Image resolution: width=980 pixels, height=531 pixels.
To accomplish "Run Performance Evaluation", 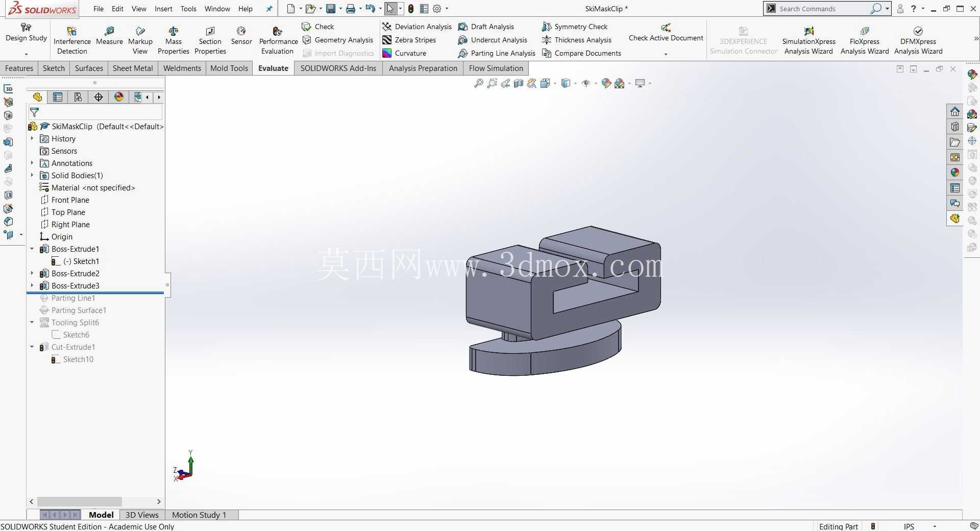I will tap(278, 40).
